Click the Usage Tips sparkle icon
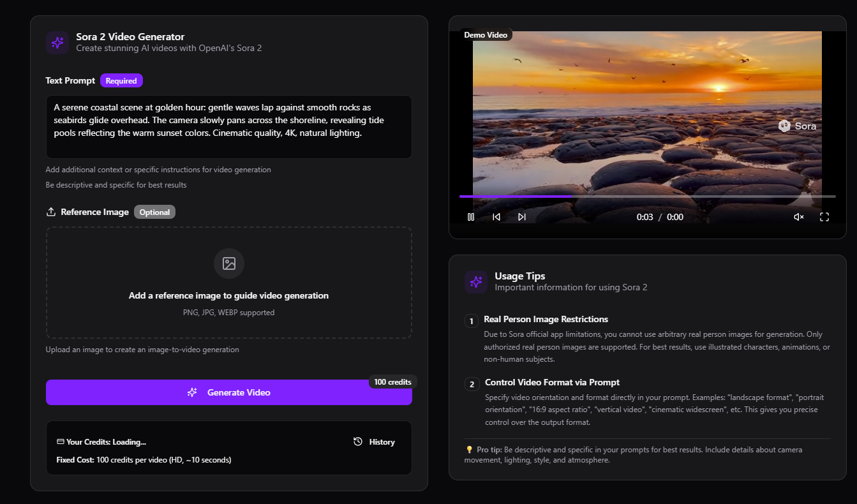The width and height of the screenshot is (857, 504). click(475, 282)
